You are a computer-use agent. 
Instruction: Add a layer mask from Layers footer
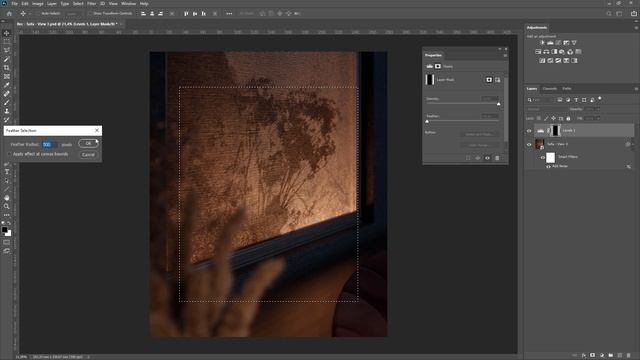(x=593, y=356)
